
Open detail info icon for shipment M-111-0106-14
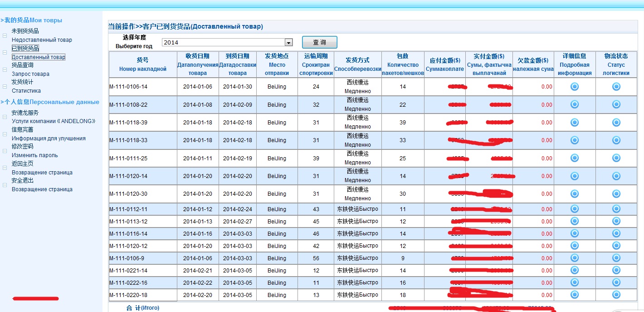click(575, 86)
